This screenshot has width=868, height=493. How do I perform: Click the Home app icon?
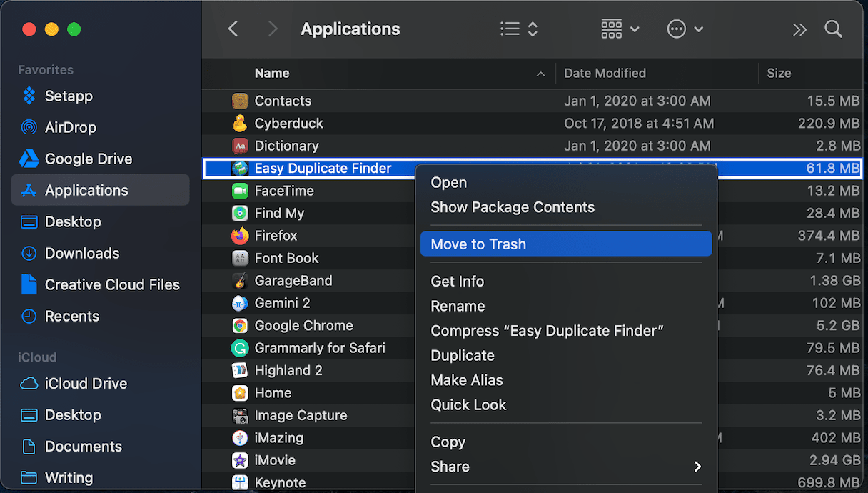[240, 393]
